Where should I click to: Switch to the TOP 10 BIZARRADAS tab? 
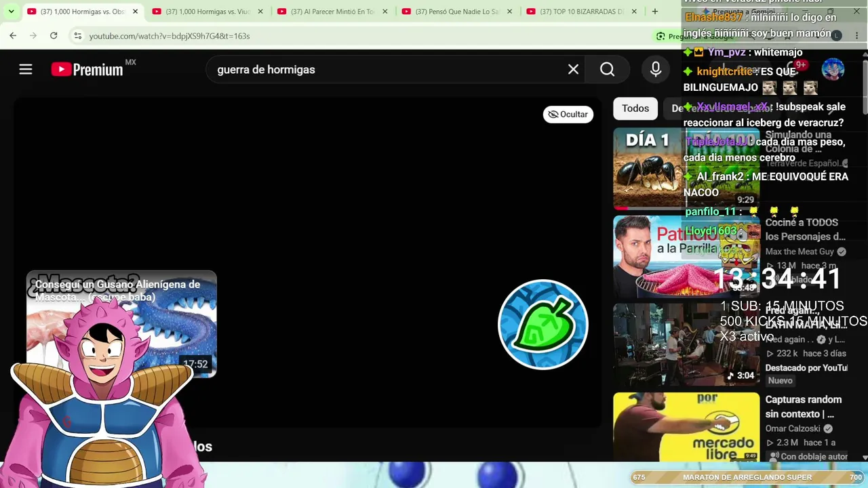582,12
